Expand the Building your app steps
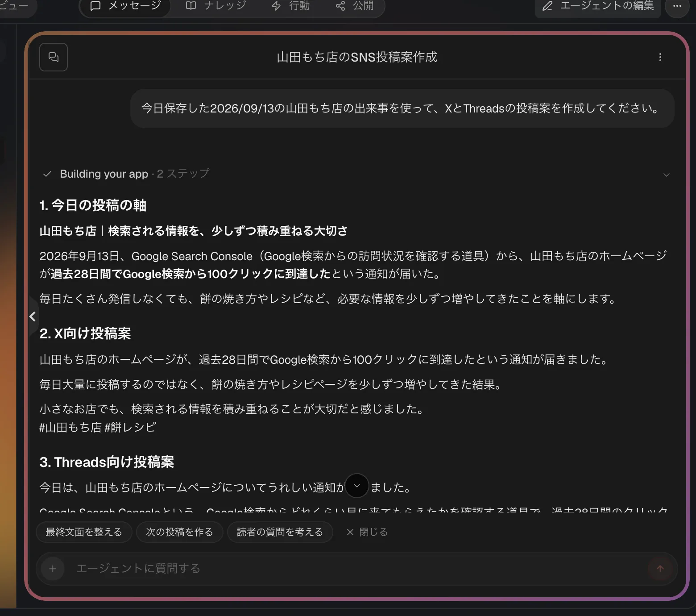The width and height of the screenshot is (696, 616). pyautogui.click(x=666, y=175)
